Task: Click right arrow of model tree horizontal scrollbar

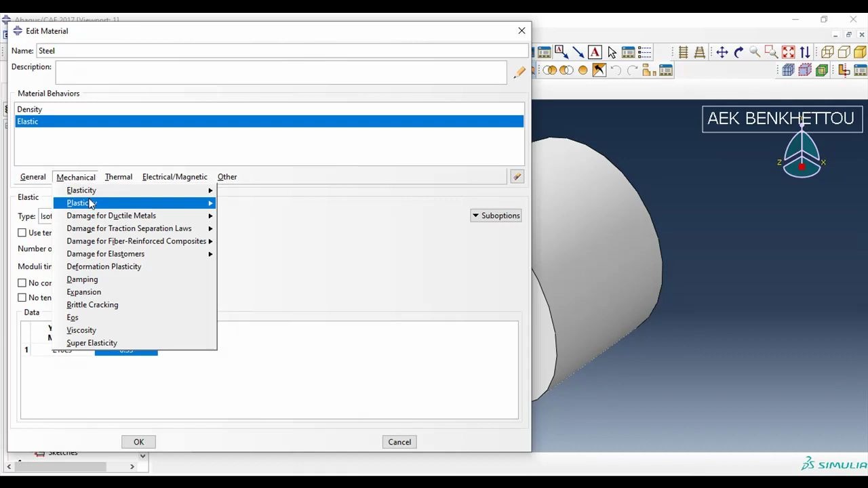Action: [132, 466]
